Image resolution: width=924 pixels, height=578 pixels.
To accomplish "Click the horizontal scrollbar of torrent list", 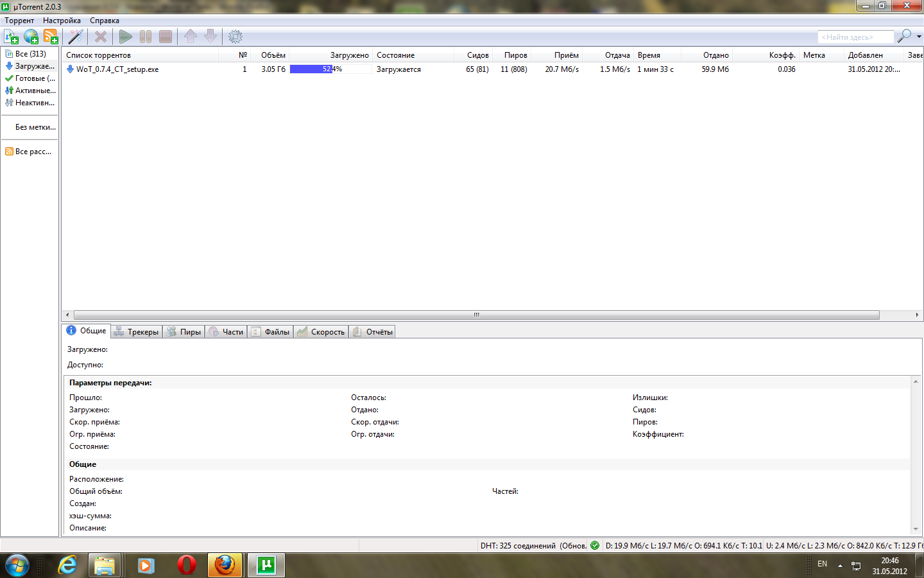I will 477,315.
